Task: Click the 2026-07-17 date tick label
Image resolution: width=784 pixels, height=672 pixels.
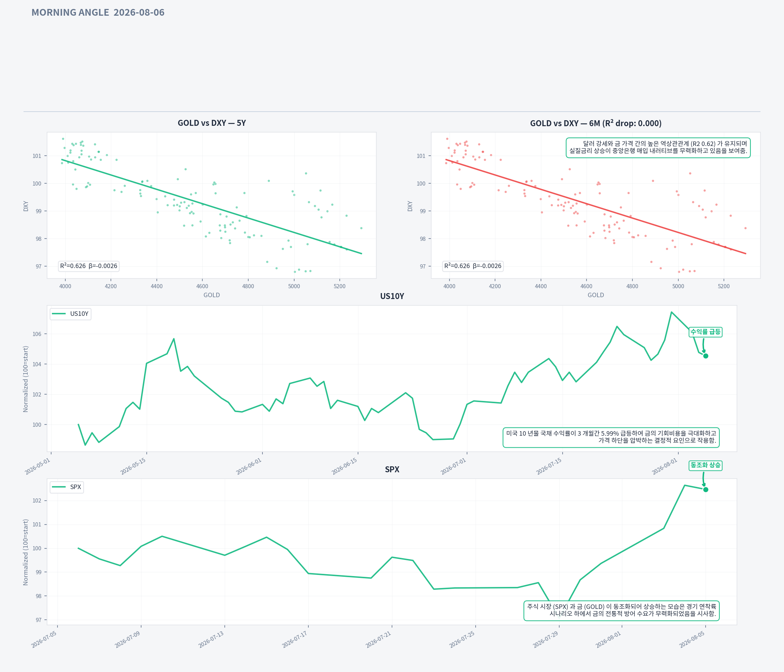Action: pos(295,639)
